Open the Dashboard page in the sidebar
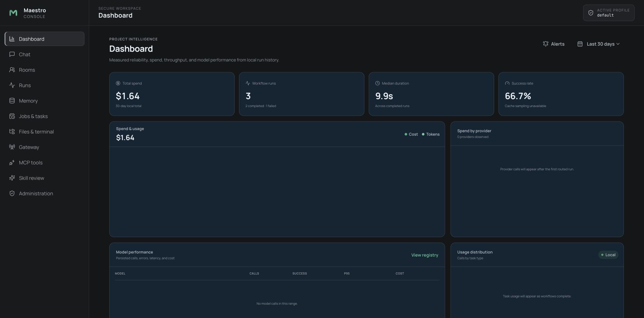 [45, 39]
